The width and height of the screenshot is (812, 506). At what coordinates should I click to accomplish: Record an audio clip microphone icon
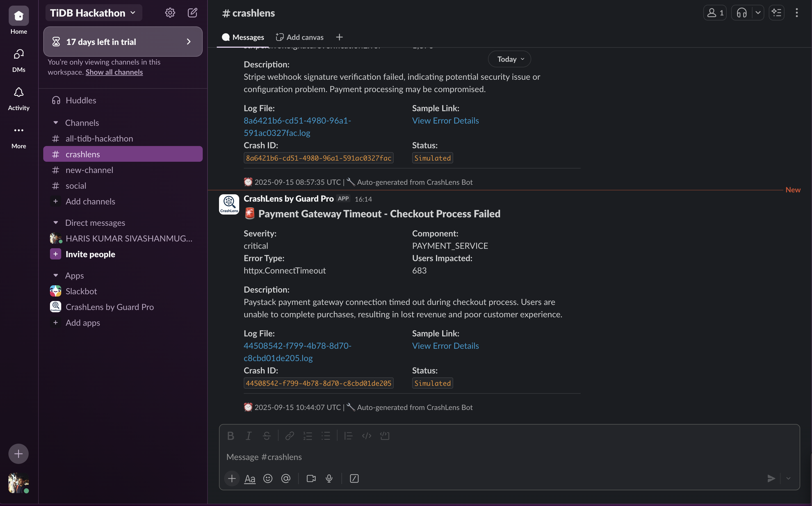point(329,478)
